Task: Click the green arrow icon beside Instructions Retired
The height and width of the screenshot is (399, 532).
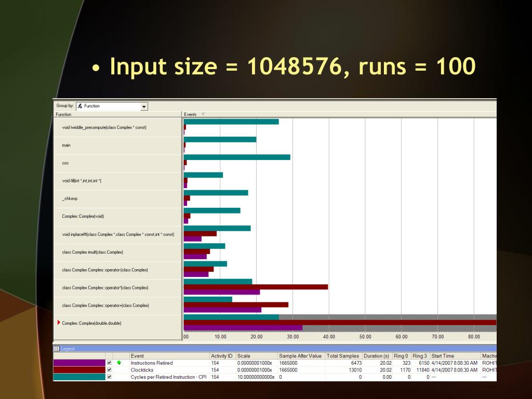Action: coord(119,363)
